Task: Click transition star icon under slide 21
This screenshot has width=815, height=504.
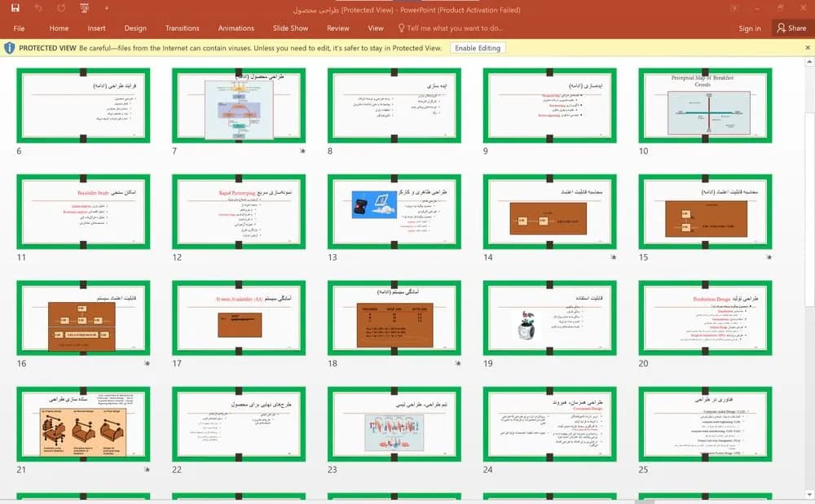Action: [x=147, y=470]
